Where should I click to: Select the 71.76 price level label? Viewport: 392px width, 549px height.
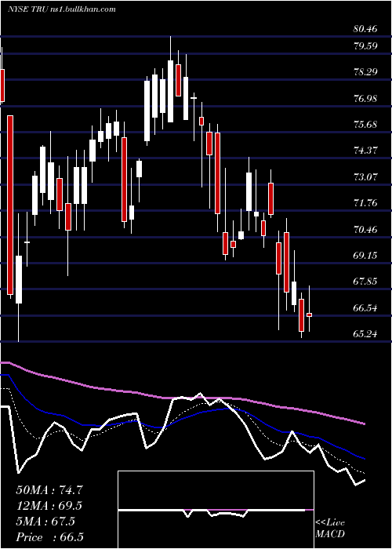tap(365, 203)
